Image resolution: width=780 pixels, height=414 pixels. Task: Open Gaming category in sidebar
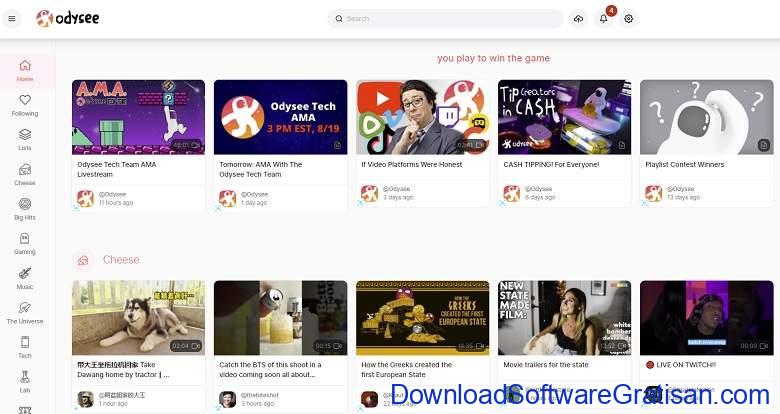[25, 244]
